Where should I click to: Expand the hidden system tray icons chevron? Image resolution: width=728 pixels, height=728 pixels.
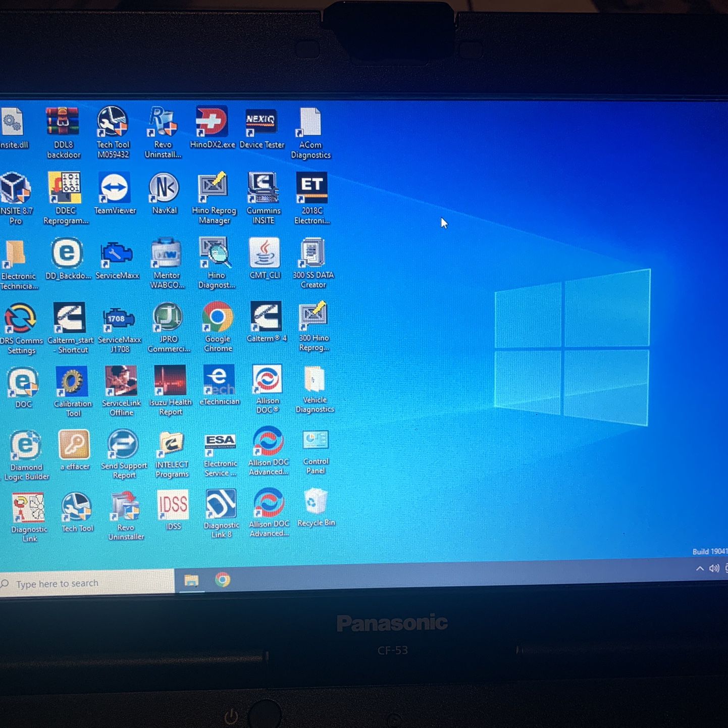click(700, 568)
